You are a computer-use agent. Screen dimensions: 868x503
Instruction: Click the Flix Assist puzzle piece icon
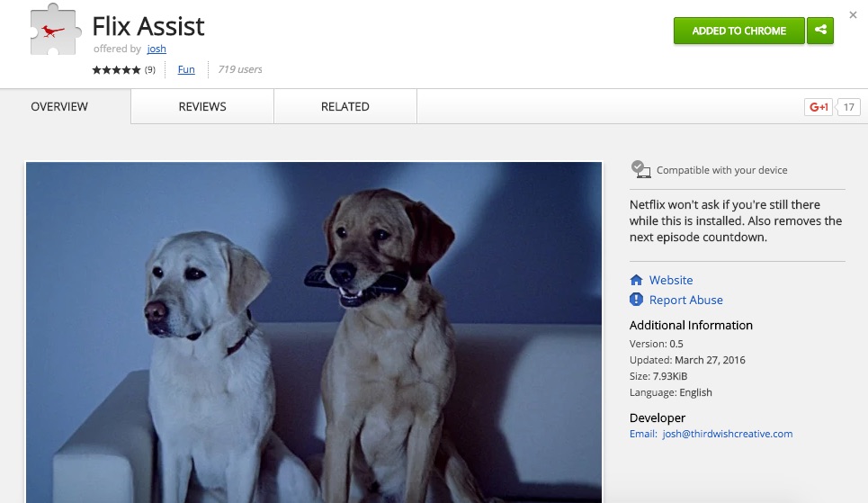click(x=54, y=30)
